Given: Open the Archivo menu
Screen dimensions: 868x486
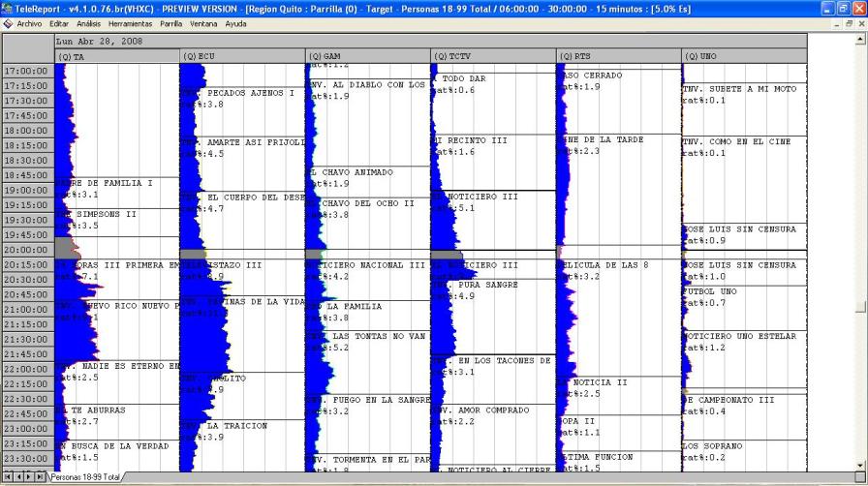Looking at the screenshot, I should (x=29, y=24).
